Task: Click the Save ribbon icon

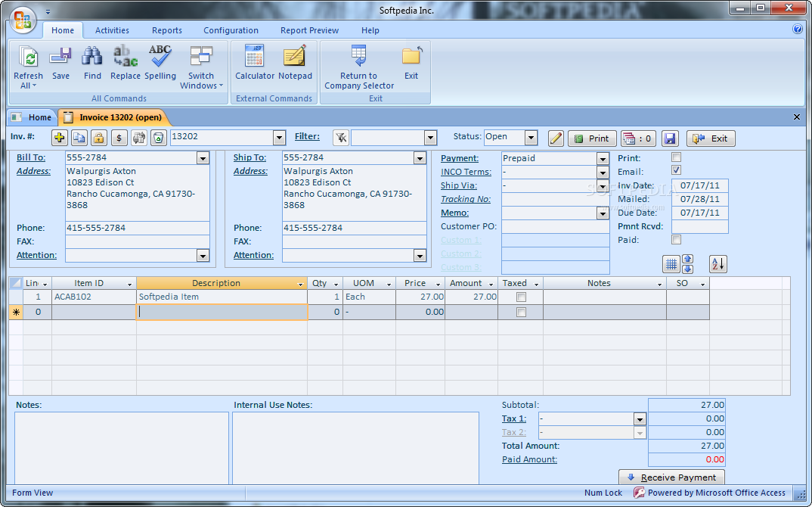Action: coord(60,56)
